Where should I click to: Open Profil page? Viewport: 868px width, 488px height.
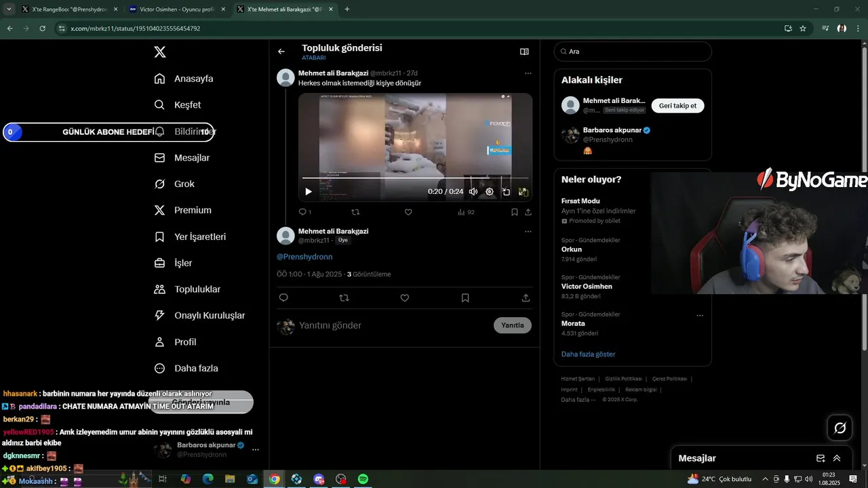pos(175,342)
